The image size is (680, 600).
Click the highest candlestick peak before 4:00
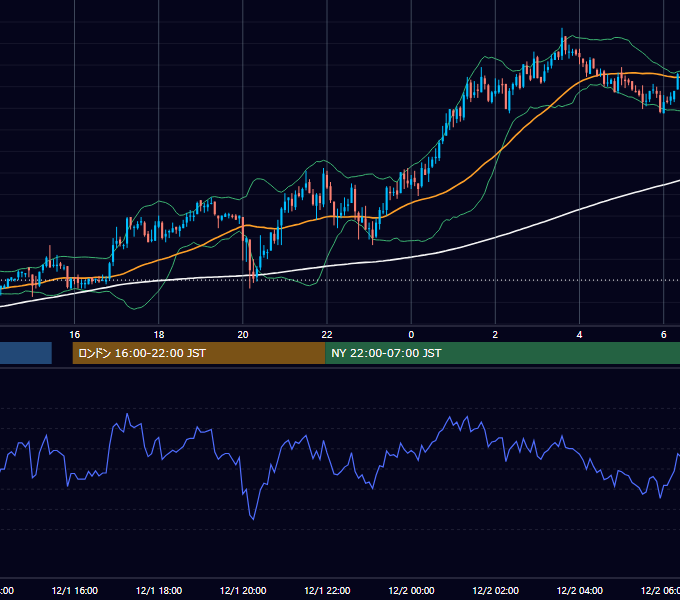point(562,43)
